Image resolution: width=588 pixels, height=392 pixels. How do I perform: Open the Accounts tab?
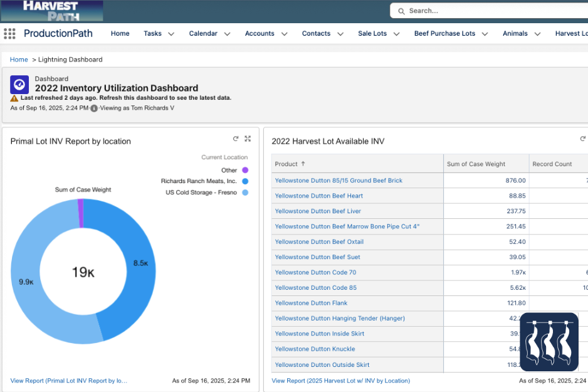(260, 33)
